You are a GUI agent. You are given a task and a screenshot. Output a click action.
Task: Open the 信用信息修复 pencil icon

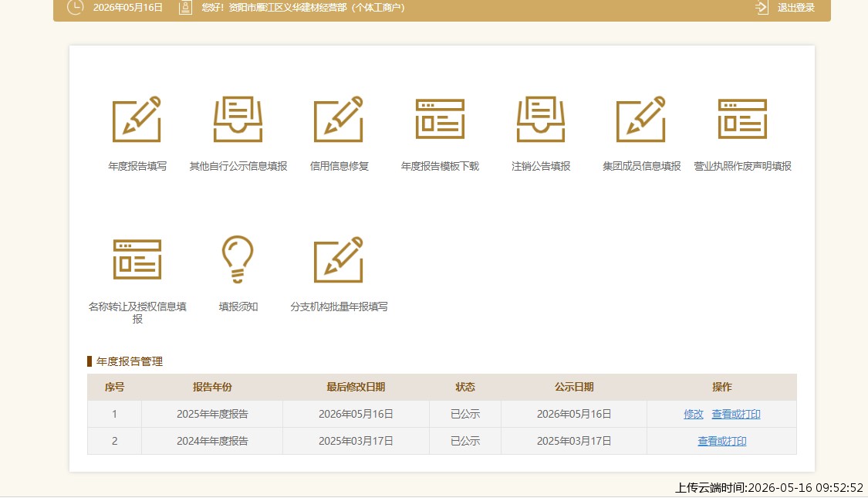click(x=339, y=119)
